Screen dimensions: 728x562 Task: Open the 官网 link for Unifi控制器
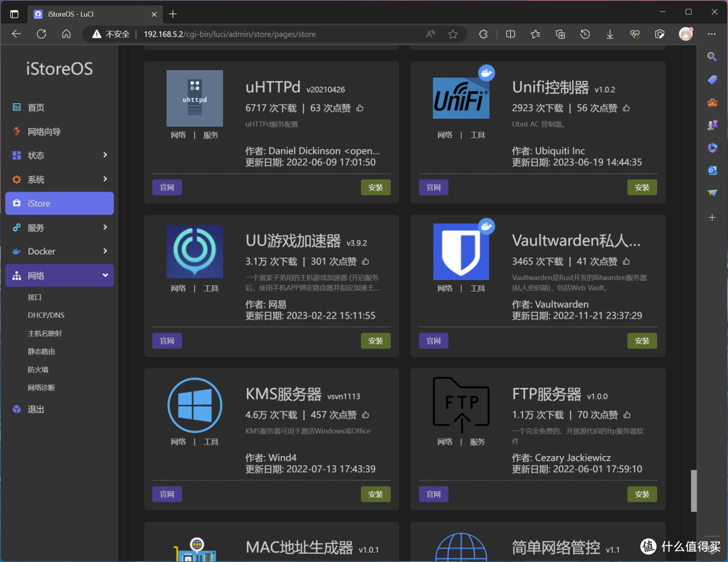433,188
